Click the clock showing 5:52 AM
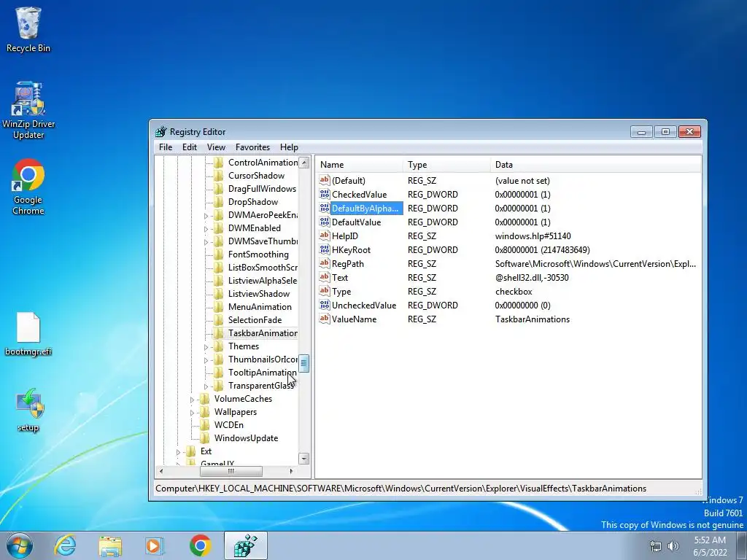 pyautogui.click(x=710, y=540)
